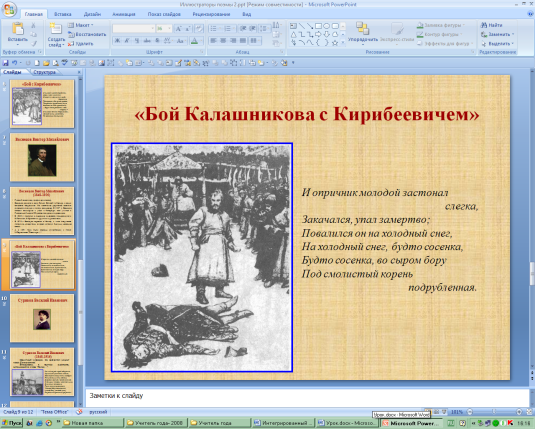The height and width of the screenshot is (429, 535).
Task: Open the Новая папка taskbar button
Action: pyautogui.click(x=93, y=423)
